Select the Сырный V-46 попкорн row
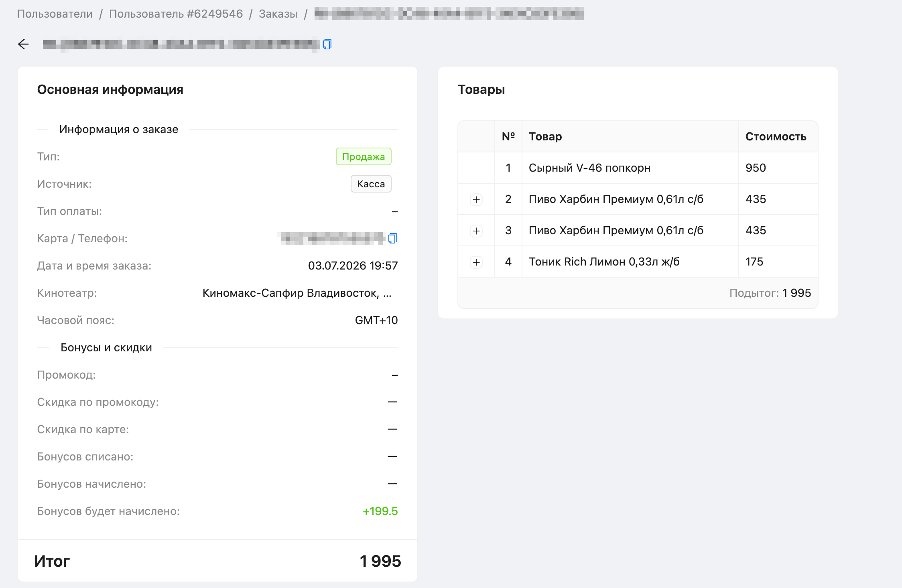The image size is (902, 588). 638,168
